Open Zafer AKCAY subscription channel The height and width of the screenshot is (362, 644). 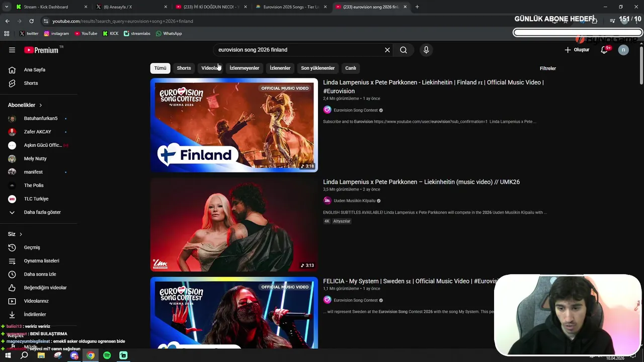pyautogui.click(x=39, y=132)
